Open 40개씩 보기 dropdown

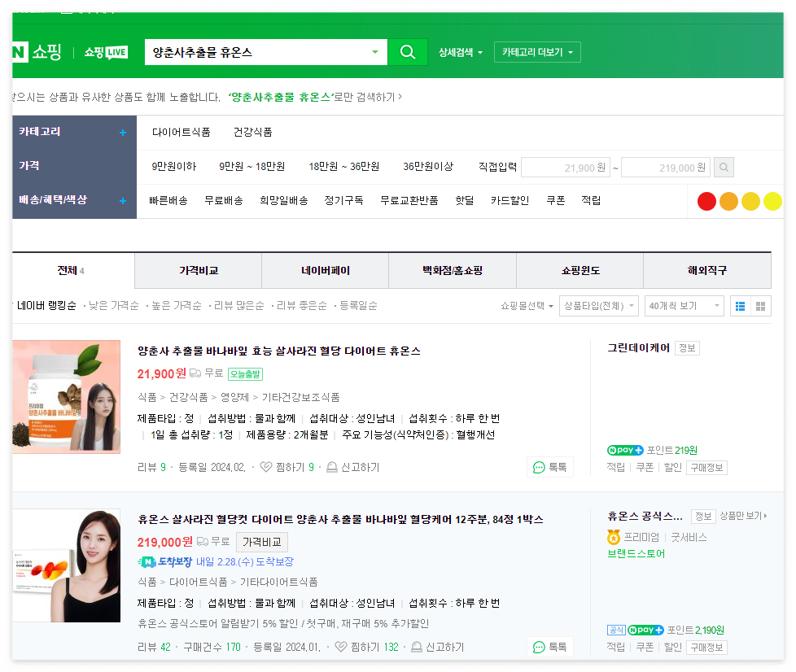684,306
